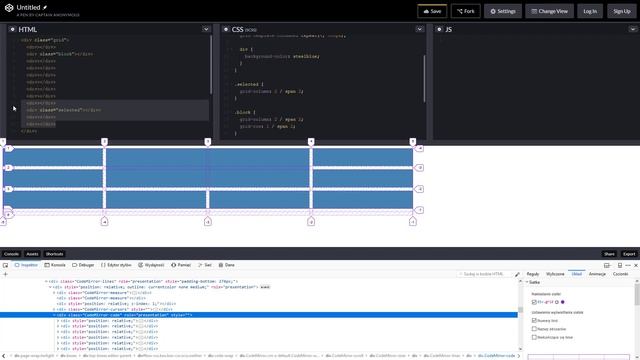Image resolution: width=640 pixels, height=360 pixels.
Task: Click the plus icon to add node
Action: pos(5,274)
